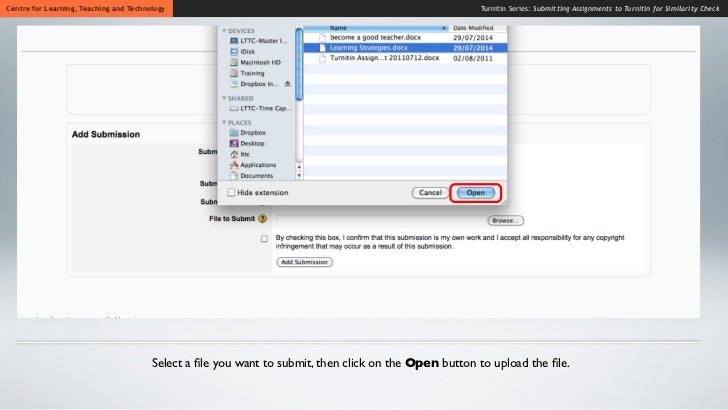Viewport: 728px width, 410px height.
Task: Click document icon of Turnitin Assign file
Action: tap(323, 58)
